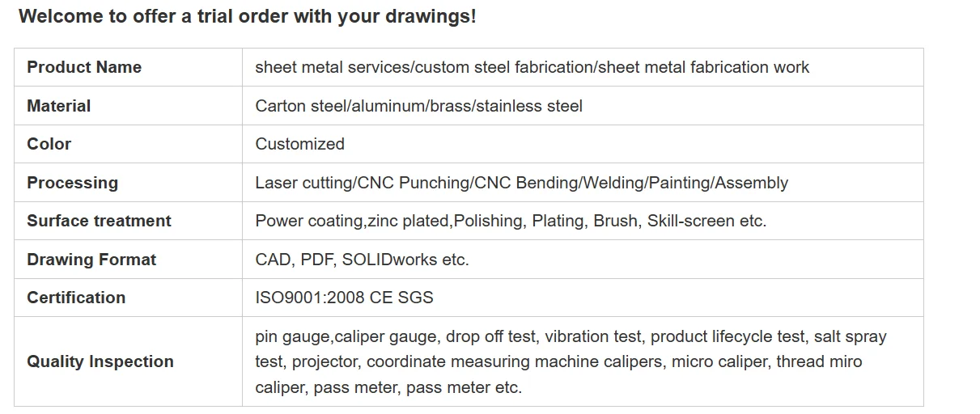
Task: Click the Power coating, zinc plated text
Action: pos(510,221)
